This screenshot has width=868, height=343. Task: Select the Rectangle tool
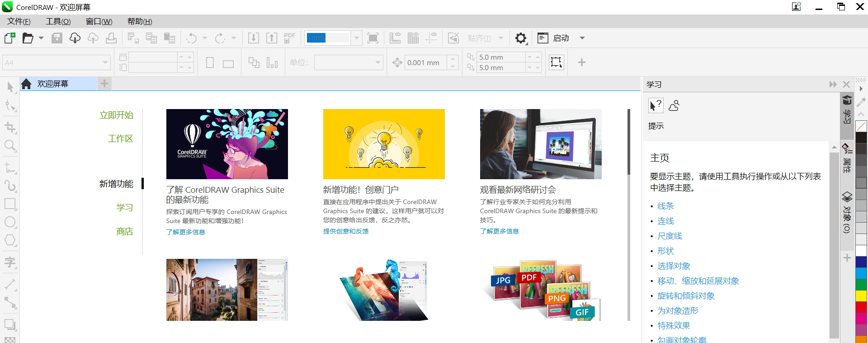pyautogui.click(x=10, y=204)
